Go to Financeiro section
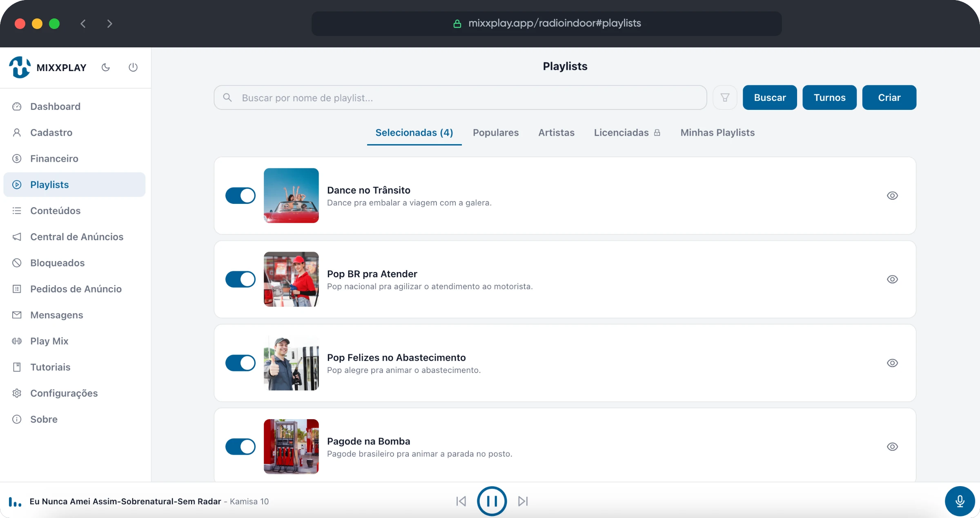The width and height of the screenshot is (980, 518). (x=74, y=159)
